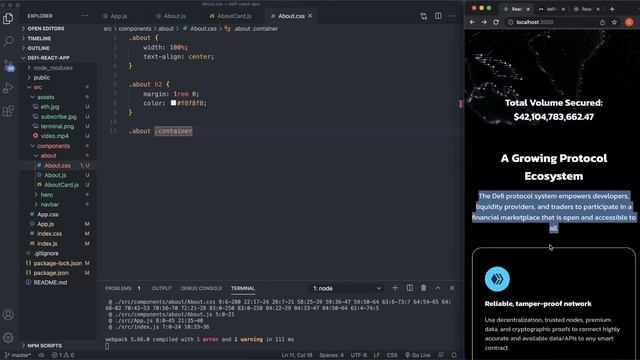Open notifications bell in status bar
This screenshot has width=640, height=360.
coord(453,355)
